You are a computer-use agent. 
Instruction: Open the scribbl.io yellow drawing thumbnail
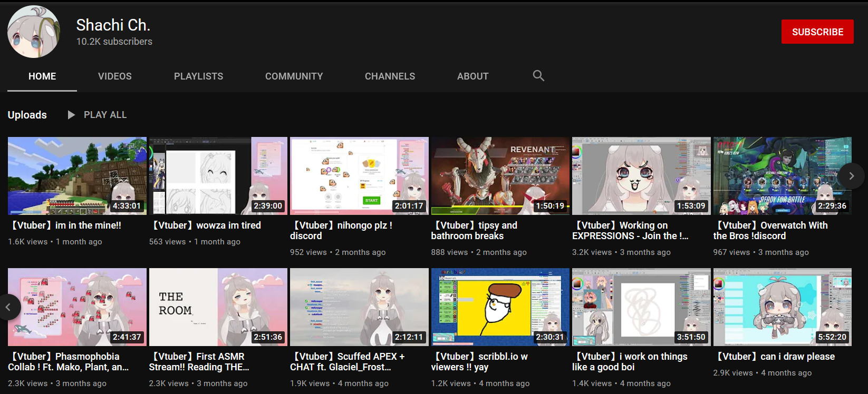500,307
